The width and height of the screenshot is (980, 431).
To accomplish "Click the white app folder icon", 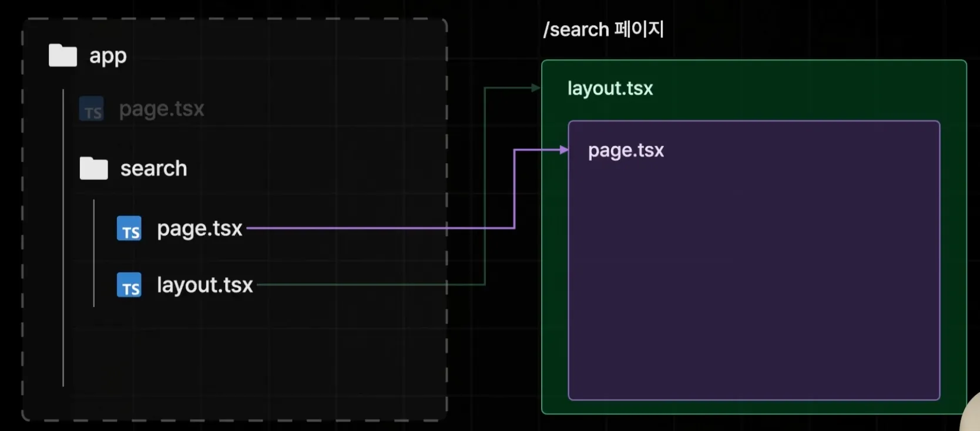I will click(63, 56).
